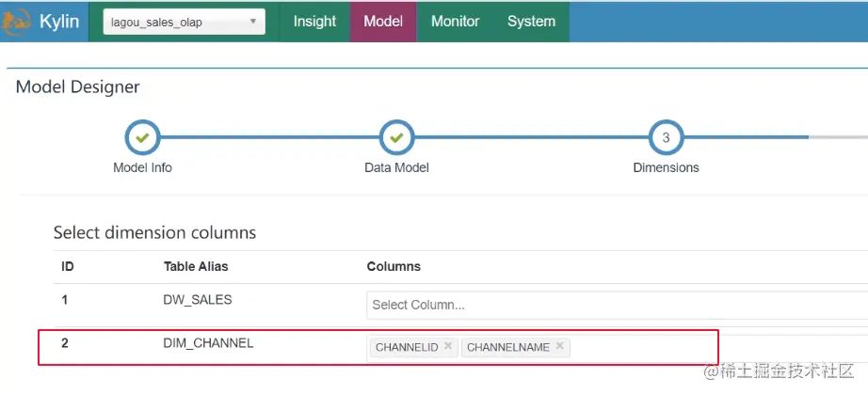Click the Kylin brand name text

pos(59,22)
